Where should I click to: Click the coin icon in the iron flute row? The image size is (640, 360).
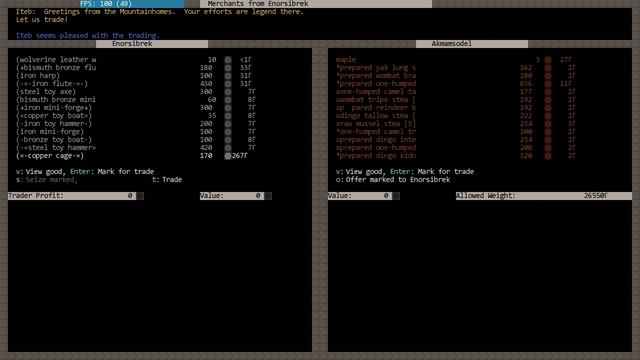[228, 84]
